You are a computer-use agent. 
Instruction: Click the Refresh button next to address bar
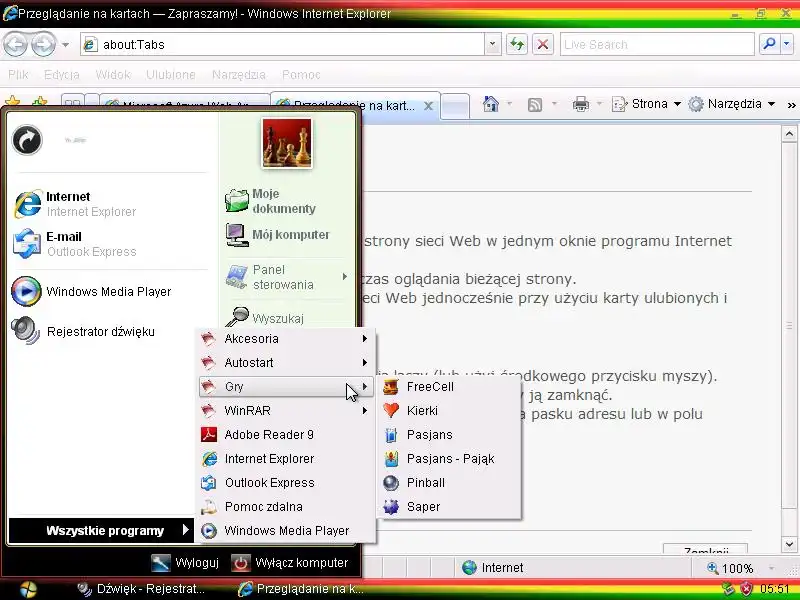click(x=517, y=44)
